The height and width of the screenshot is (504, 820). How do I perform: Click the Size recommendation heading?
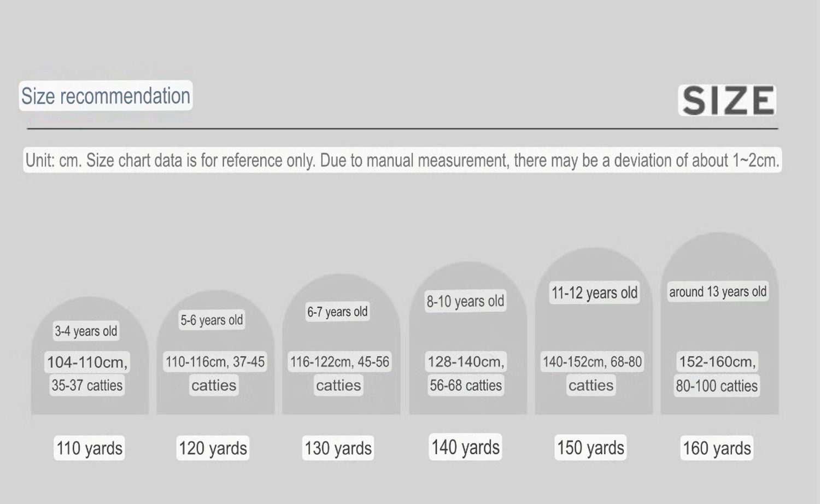click(106, 96)
